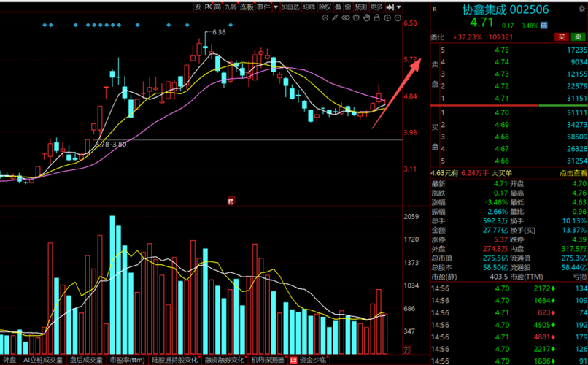Toggle the eye visibility icon on chart

coord(346,18)
